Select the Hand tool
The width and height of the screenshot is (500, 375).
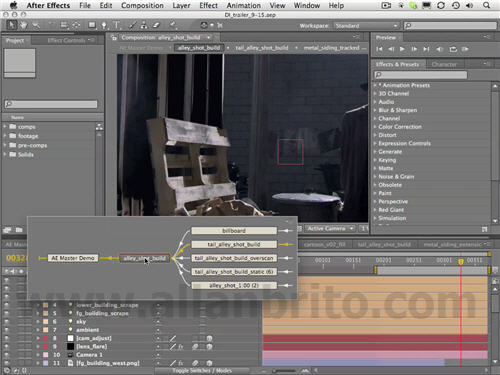click(23, 25)
